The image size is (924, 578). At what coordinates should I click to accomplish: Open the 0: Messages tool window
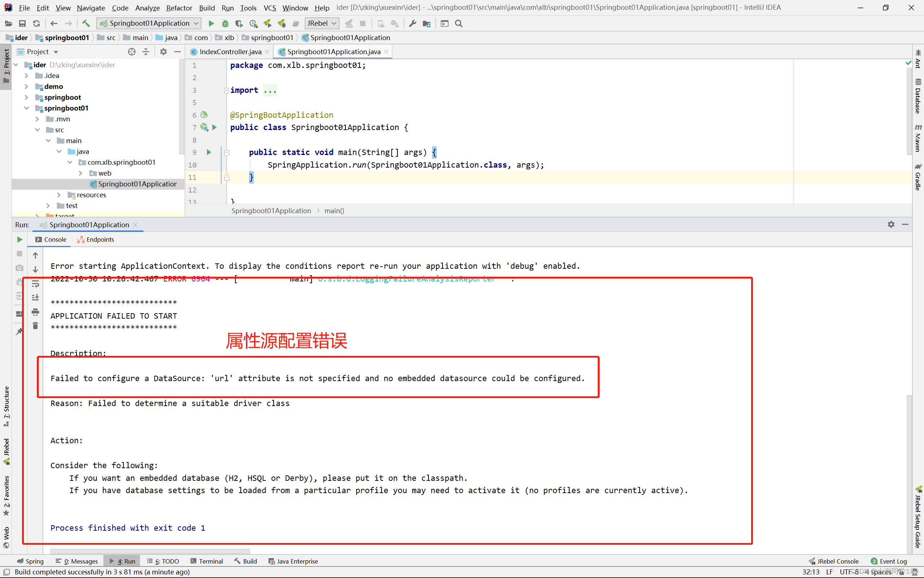click(77, 561)
